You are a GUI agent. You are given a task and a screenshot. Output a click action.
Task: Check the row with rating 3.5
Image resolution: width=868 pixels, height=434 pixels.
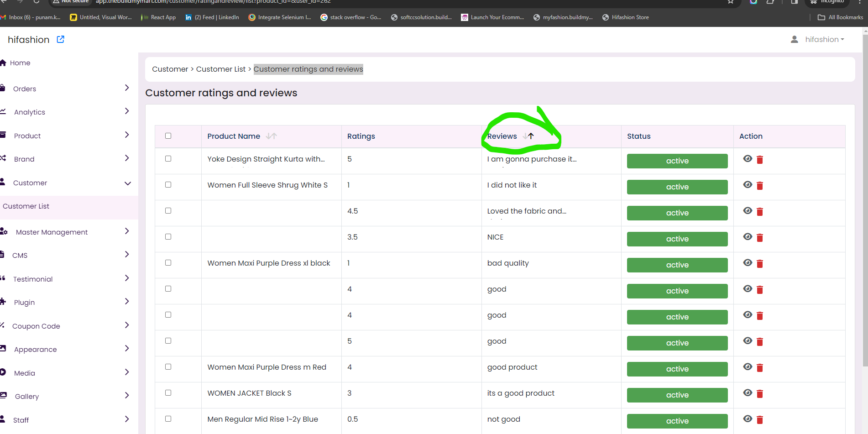click(168, 236)
